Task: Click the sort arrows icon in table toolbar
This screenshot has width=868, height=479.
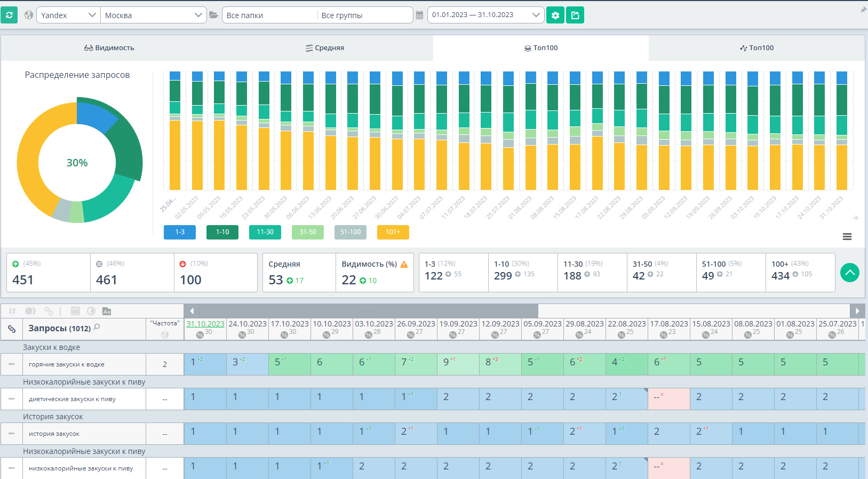Action: [x=12, y=311]
